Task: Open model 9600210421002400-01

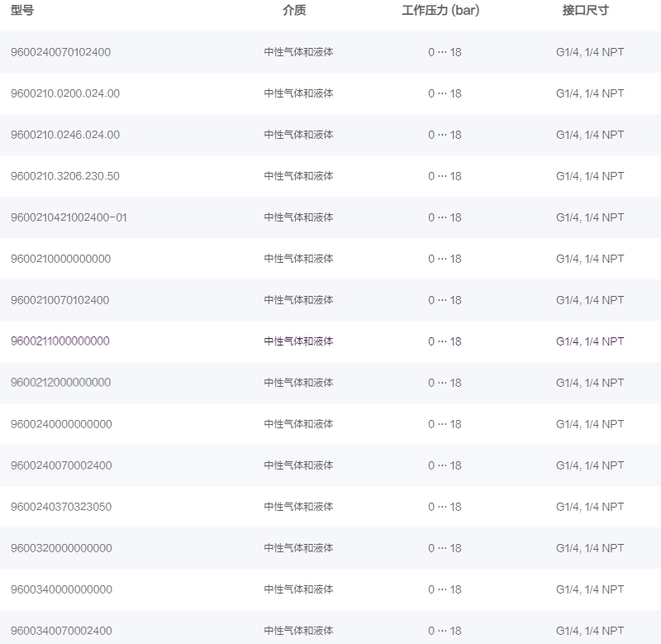Action: [x=69, y=217]
